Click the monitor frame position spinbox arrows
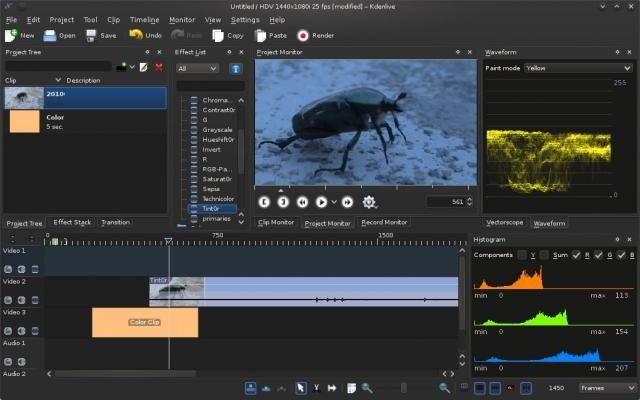Image resolution: width=640 pixels, height=400 pixels. (469, 202)
